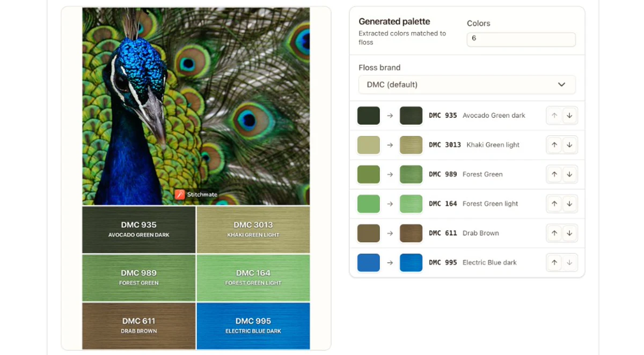The height and width of the screenshot is (355, 644).
Task: Click the 'Generated palette' heading
Action: [394, 21]
